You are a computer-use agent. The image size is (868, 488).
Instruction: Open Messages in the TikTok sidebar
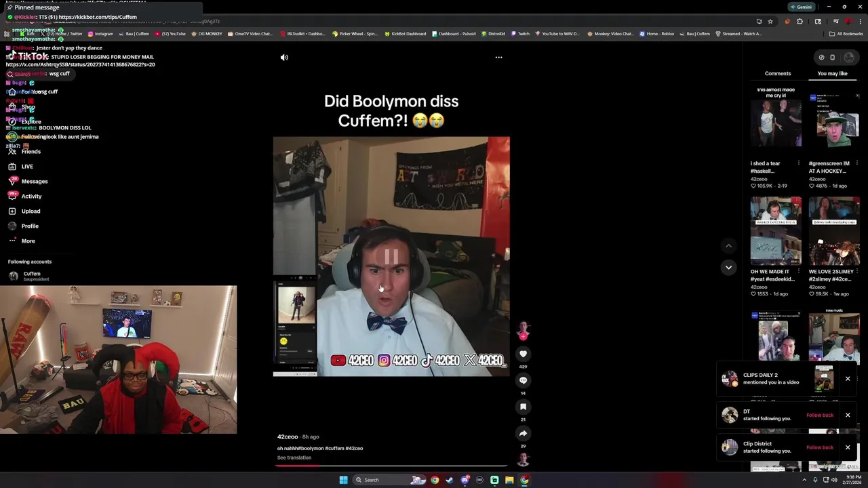[28, 181]
